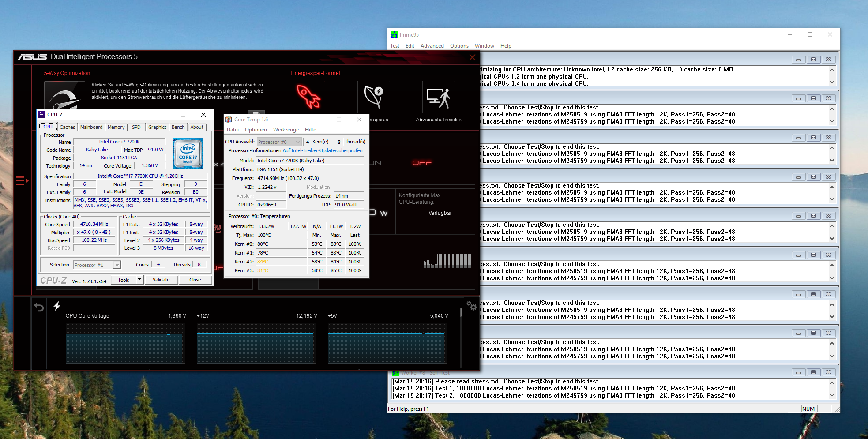Open the Help menu in Prime95
This screenshot has width=868, height=439.
pyautogui.click(x=506, y=46)
